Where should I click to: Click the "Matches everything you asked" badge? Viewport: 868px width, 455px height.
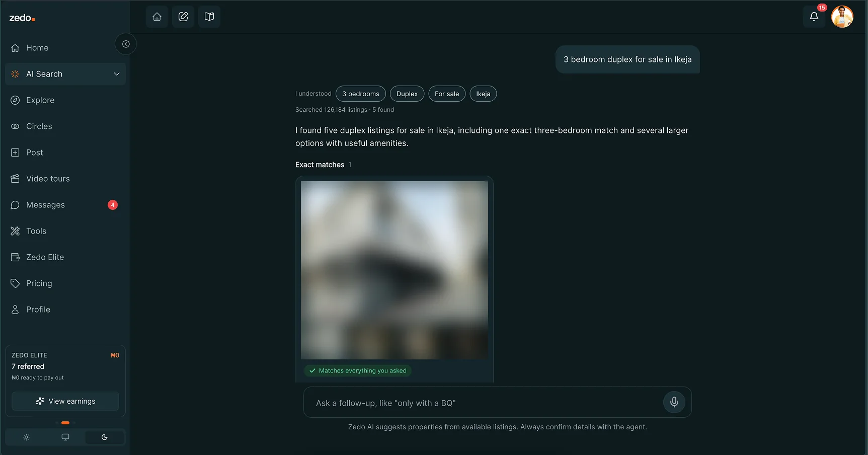coord(358,371)
